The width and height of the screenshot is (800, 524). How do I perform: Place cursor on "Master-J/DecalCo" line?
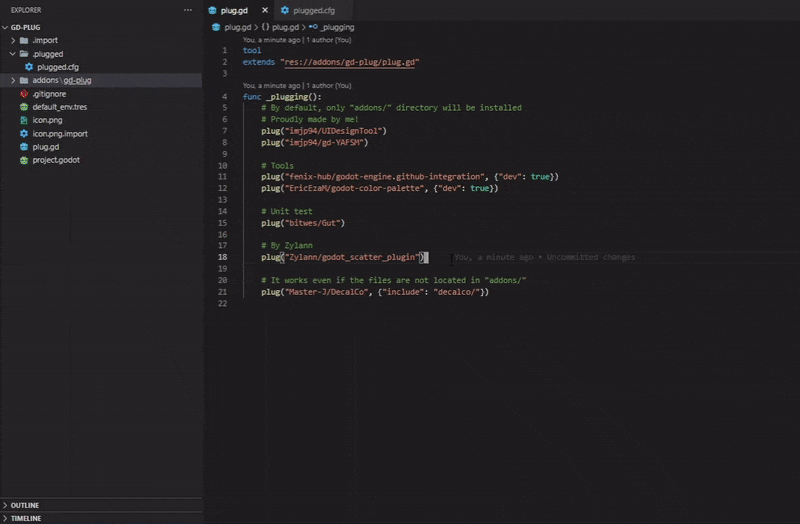375,292
